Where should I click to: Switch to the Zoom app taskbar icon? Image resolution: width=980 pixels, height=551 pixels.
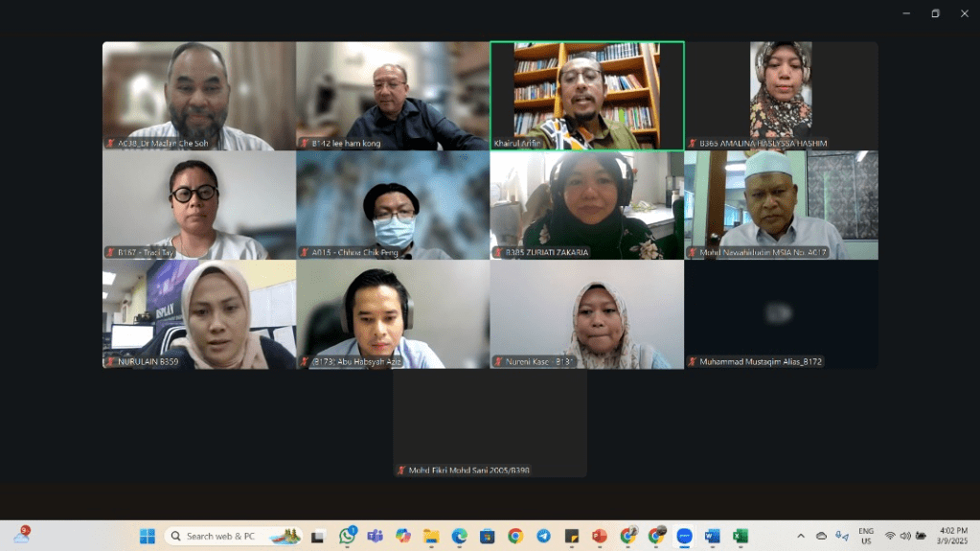(x=684, y=536)
